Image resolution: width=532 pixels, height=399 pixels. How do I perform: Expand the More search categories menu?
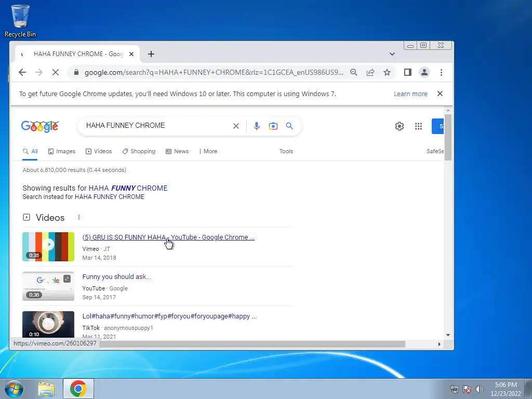(208, 151)
